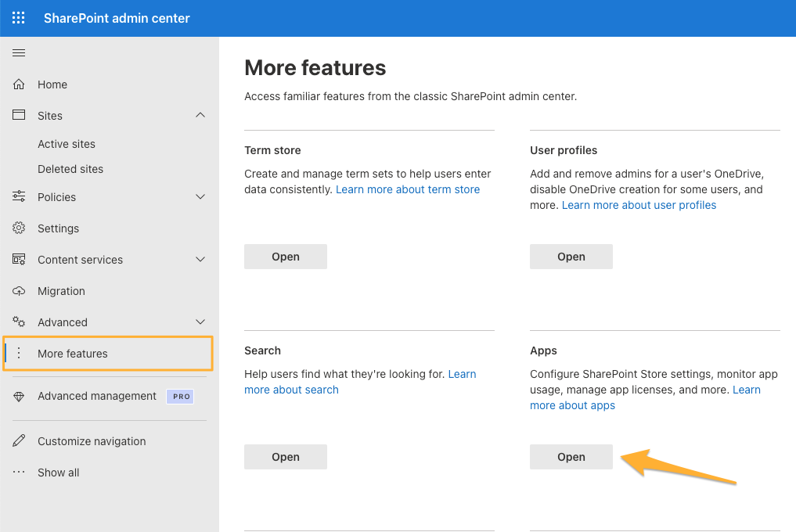Expand the Policies section

point(200,196)
